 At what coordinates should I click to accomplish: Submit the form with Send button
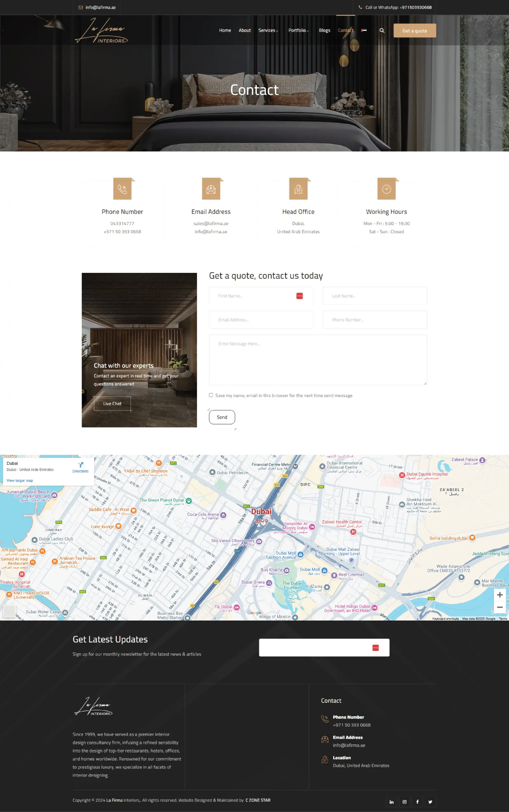click(222, 417)
